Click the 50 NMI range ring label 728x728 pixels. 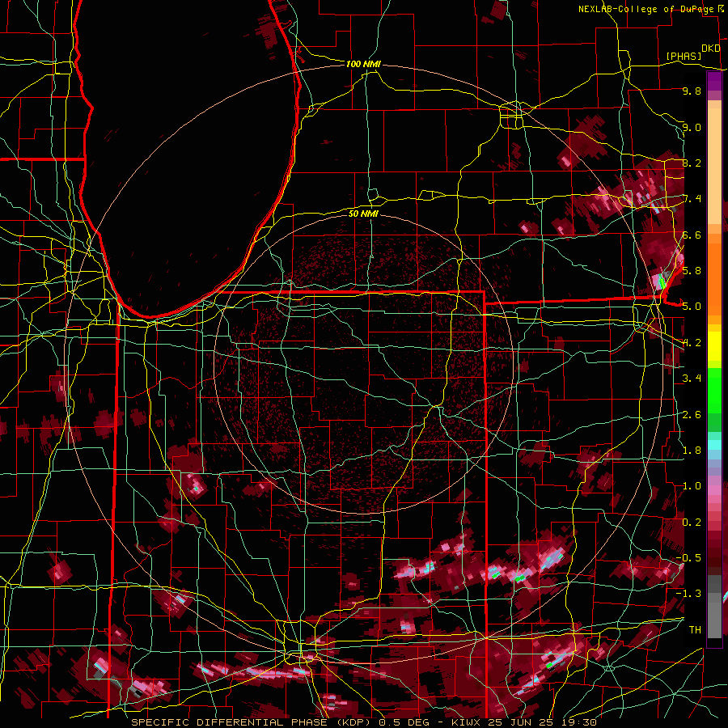[363, 214]
